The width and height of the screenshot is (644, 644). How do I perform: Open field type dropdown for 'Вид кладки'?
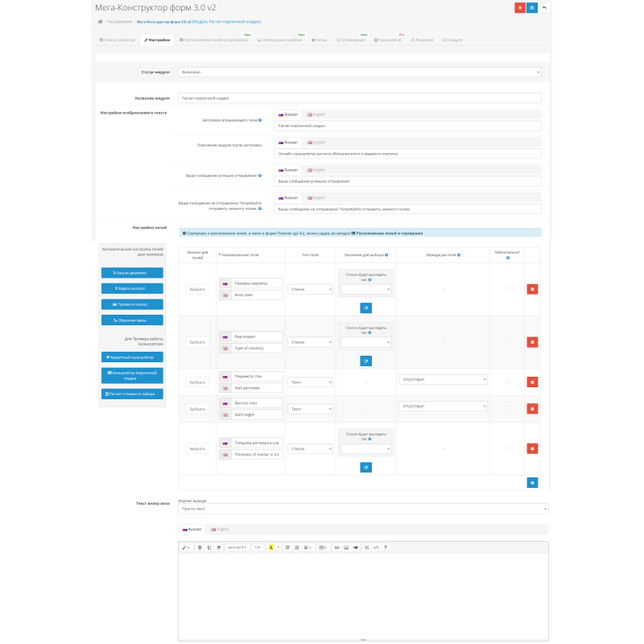pyautogui.click(x=310, y=342)
